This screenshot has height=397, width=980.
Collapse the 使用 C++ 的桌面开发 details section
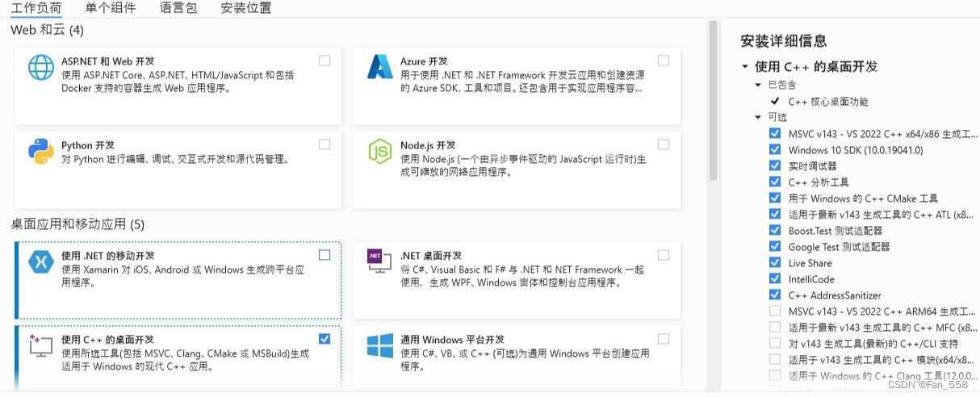click(x=744, y=67)
